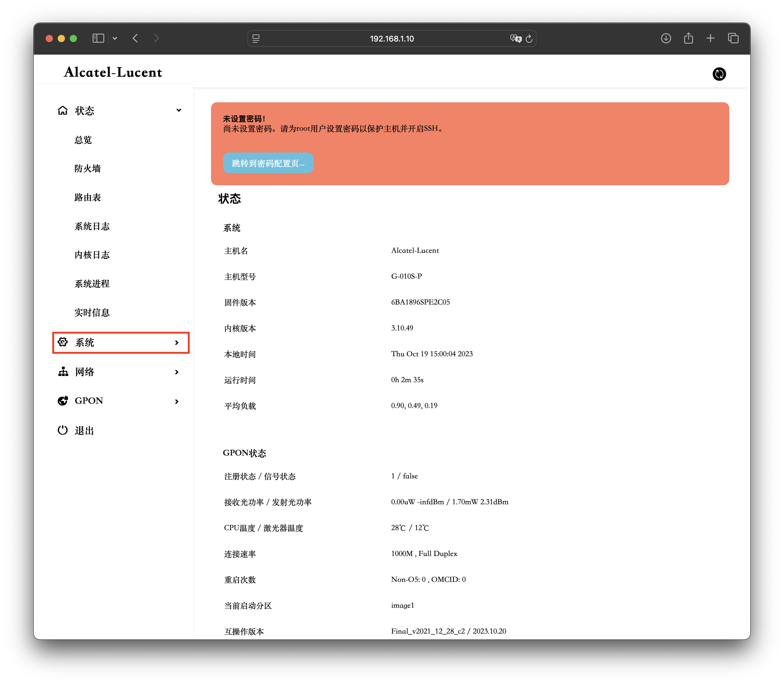Click the Alcatel-Lucent header logo
The width and height of the screenshot is (784, 684).
[x=113, y=72]
